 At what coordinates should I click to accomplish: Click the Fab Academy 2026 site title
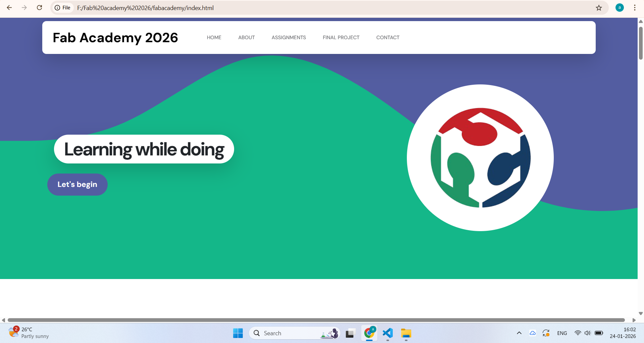[x=115, y=38]
